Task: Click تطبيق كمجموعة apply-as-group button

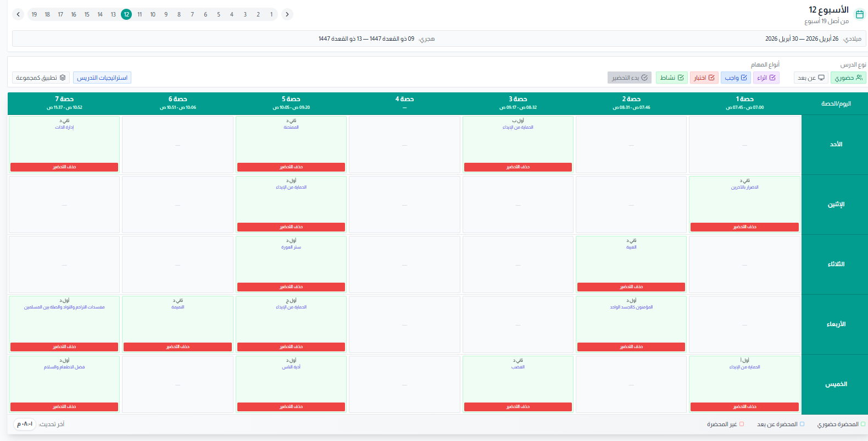Action: point(41,78)
